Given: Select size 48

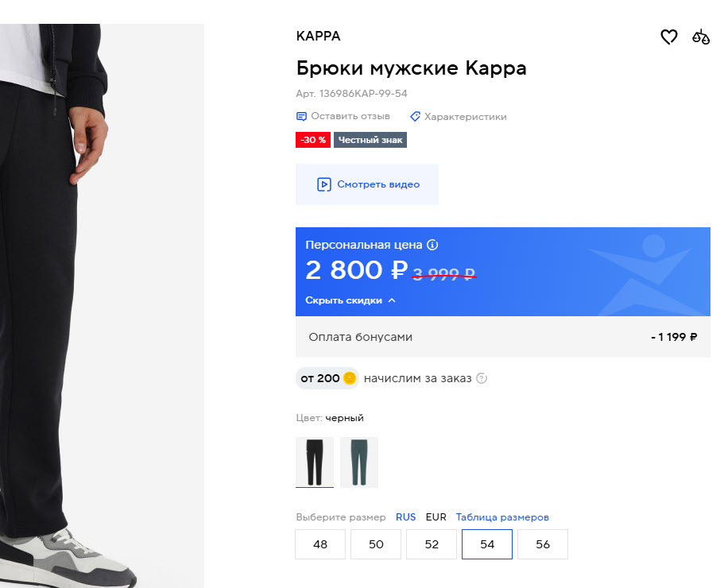Looking at the screenshot, I should coord(320,544).
